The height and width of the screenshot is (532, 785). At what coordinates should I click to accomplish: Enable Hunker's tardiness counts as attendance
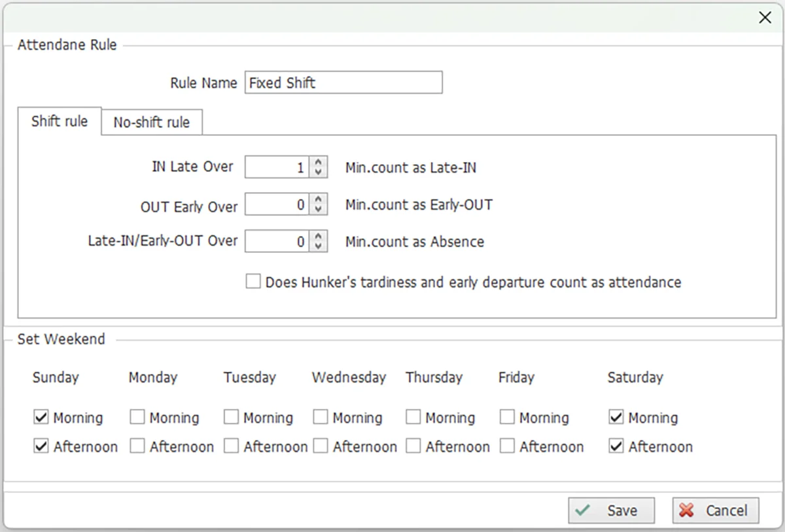click(253, 282)
